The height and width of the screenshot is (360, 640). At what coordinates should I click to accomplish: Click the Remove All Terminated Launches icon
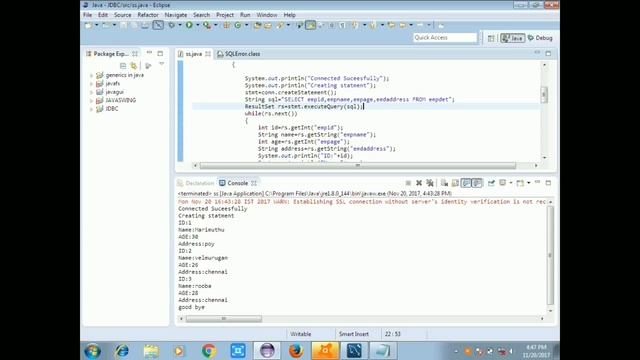430,183
